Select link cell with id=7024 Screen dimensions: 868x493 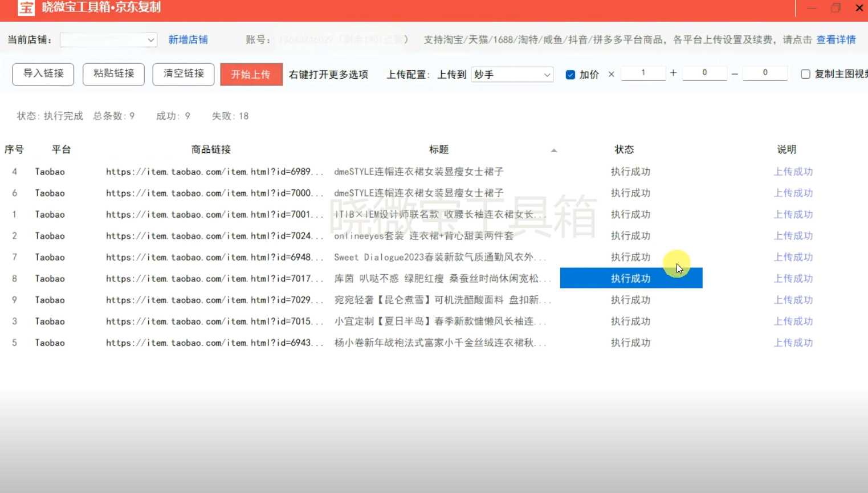coord(215,236)
